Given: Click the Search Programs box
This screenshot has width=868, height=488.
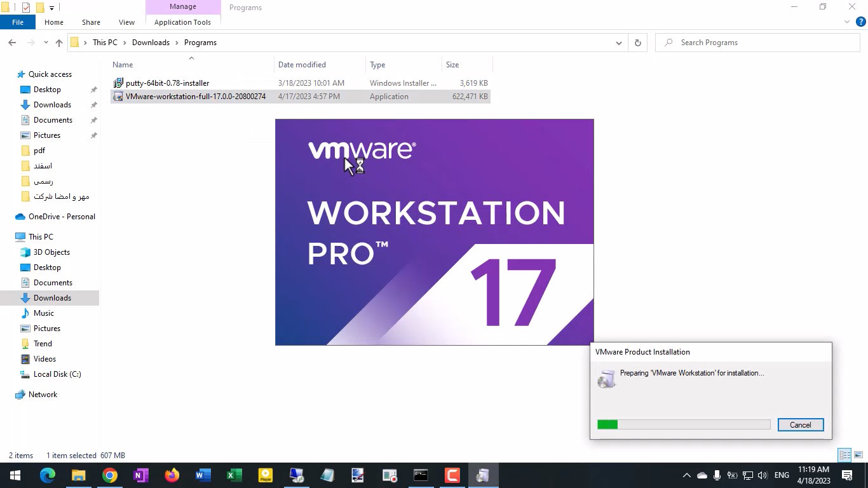Looking at the screenshot, I should 757,43.
